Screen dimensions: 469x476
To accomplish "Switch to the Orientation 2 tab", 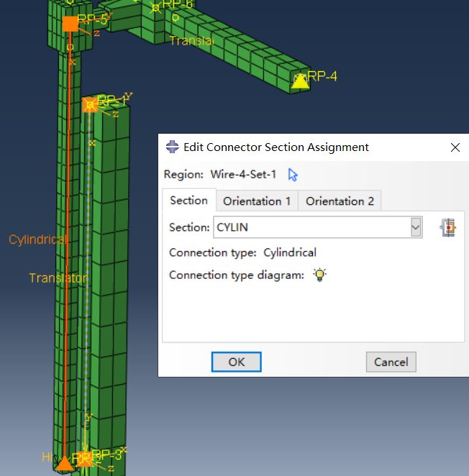I will click(x=340, y=201).
